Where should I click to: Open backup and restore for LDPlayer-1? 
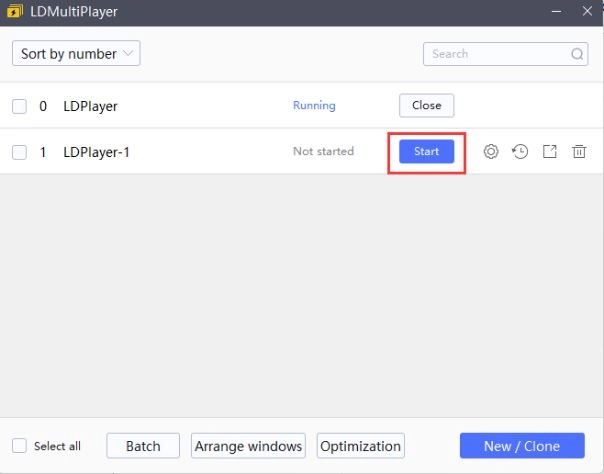[520, 152]
